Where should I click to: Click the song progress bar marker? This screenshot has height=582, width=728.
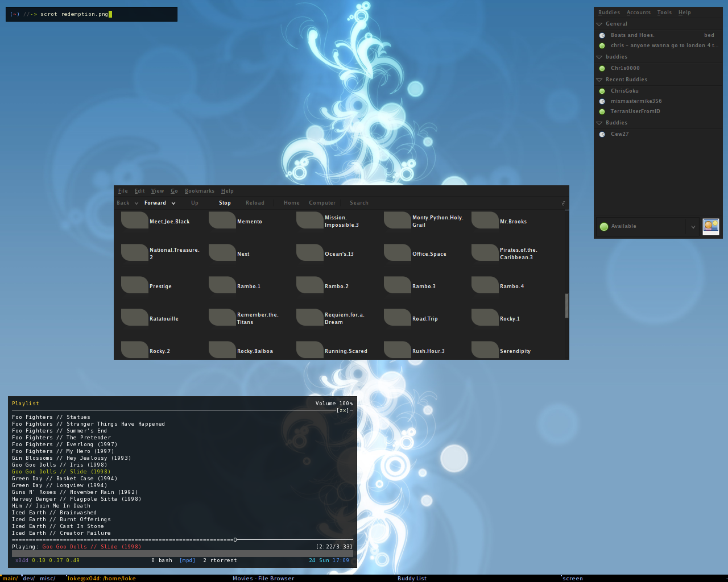point(235,540)
